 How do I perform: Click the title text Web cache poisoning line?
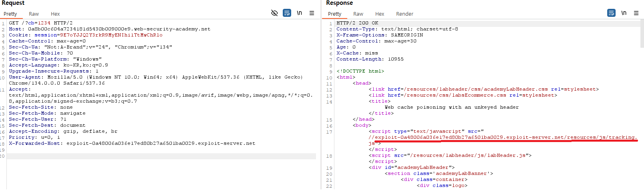click(x=452, y=108)
